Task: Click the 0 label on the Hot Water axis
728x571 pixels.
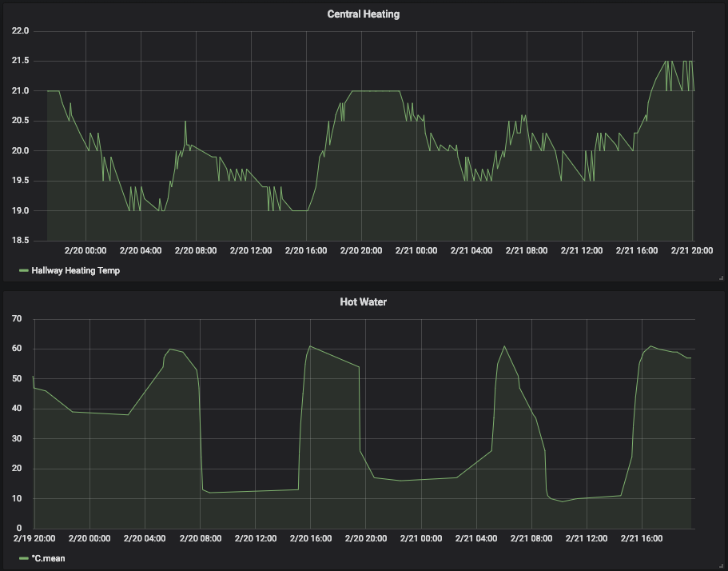Action: click(19, 529)
